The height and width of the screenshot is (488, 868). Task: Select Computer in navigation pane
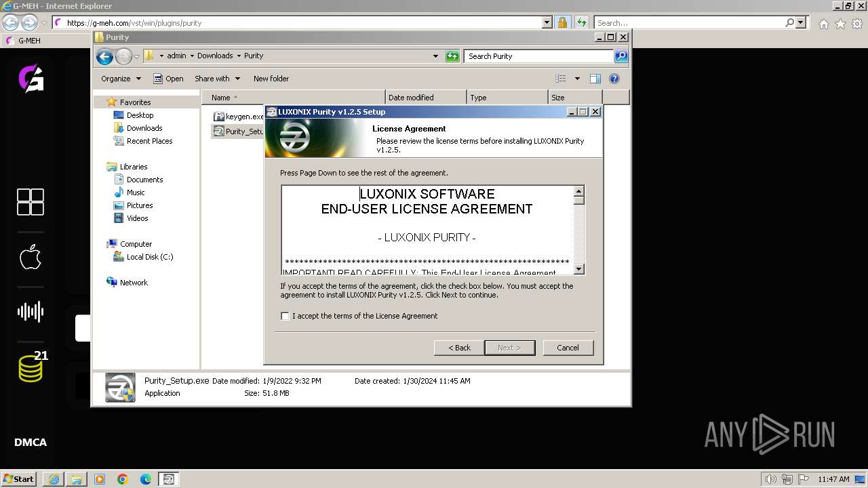click(136, 244)
